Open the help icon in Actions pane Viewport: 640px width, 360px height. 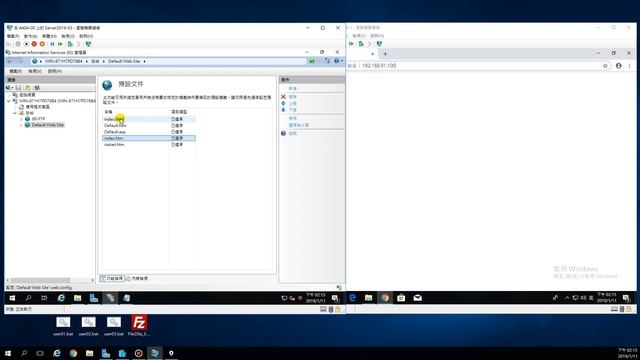pyautogui.click(x=283, y=133)
